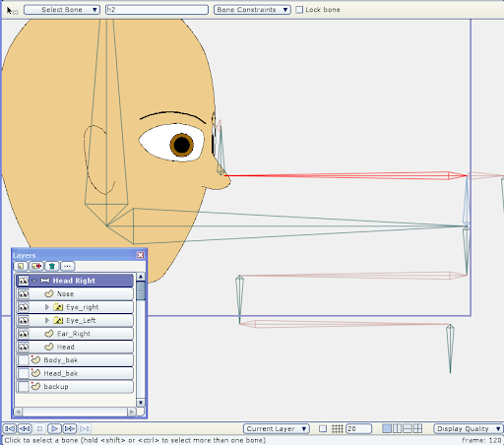Hide the Head vector layer
Screen dimensions: 504x445
pos(24,347)
